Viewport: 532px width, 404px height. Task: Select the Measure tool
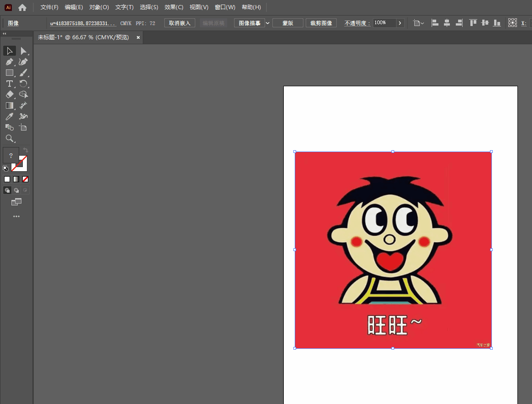pos(23,105)
